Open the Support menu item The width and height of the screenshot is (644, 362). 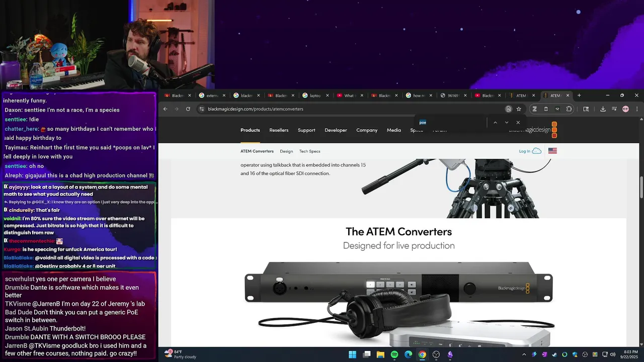306,130
